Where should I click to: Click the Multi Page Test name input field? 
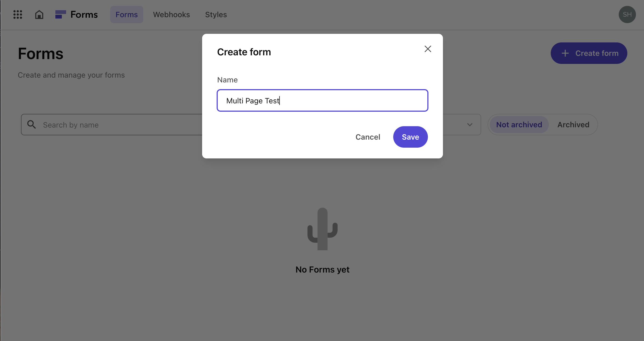point(323,100)
